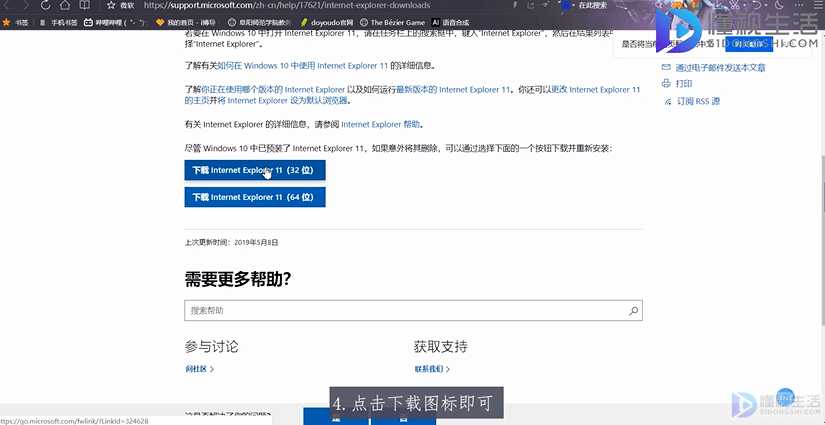Click 下载 Internet Explorer 11 (32 位) button
The width and height of the screenshot is (825, 425).
tap(255, 170)
